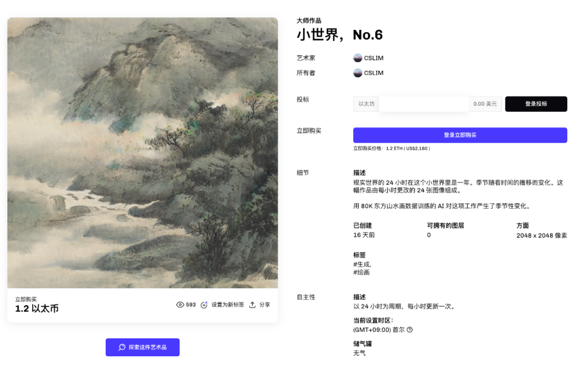Click the artist CSLIM avatar icon

point(358,58)
